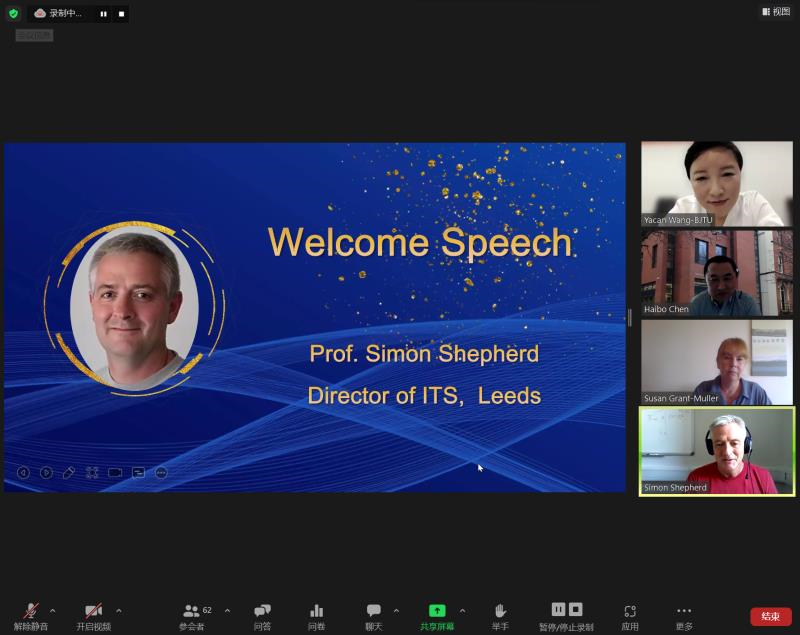
Task: Select Yacan Wang-BJTU video thumbnail
Action: (x=716, y=184)
